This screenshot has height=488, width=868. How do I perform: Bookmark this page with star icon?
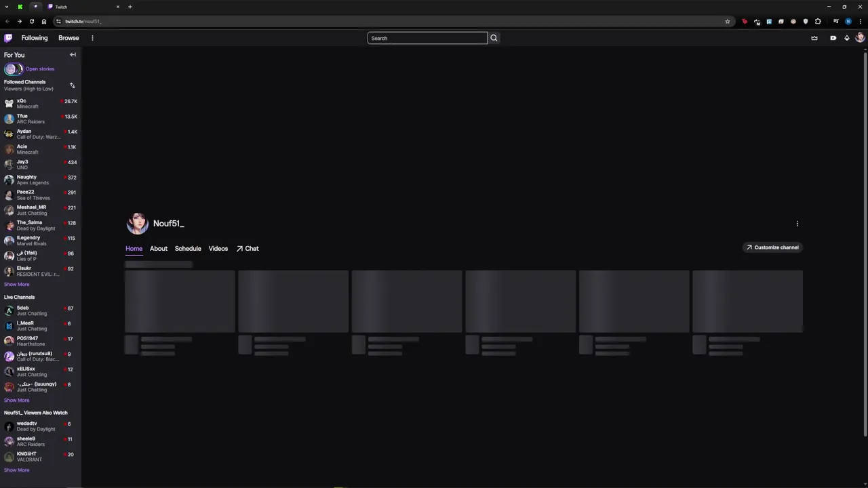click(728, 21)
